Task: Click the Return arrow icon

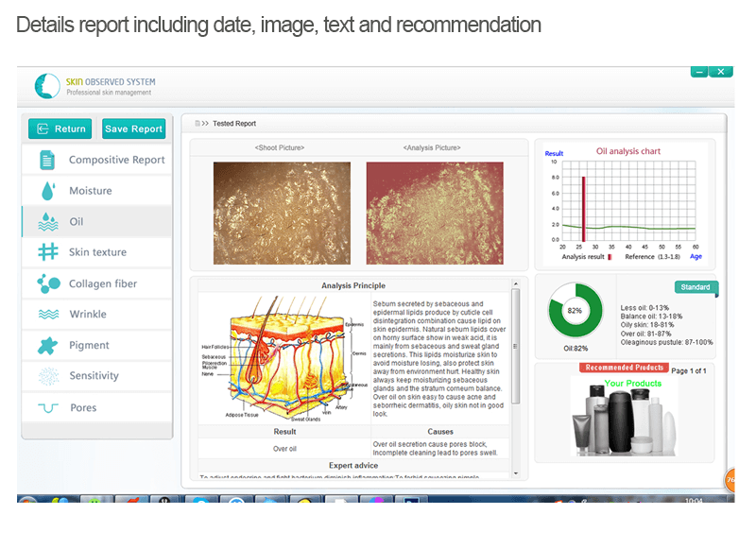Action: (x=43, y=129)
